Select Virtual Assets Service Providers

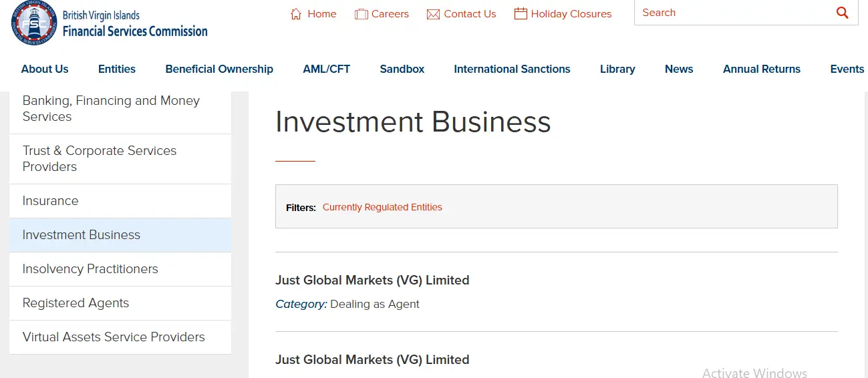[120, 337]
